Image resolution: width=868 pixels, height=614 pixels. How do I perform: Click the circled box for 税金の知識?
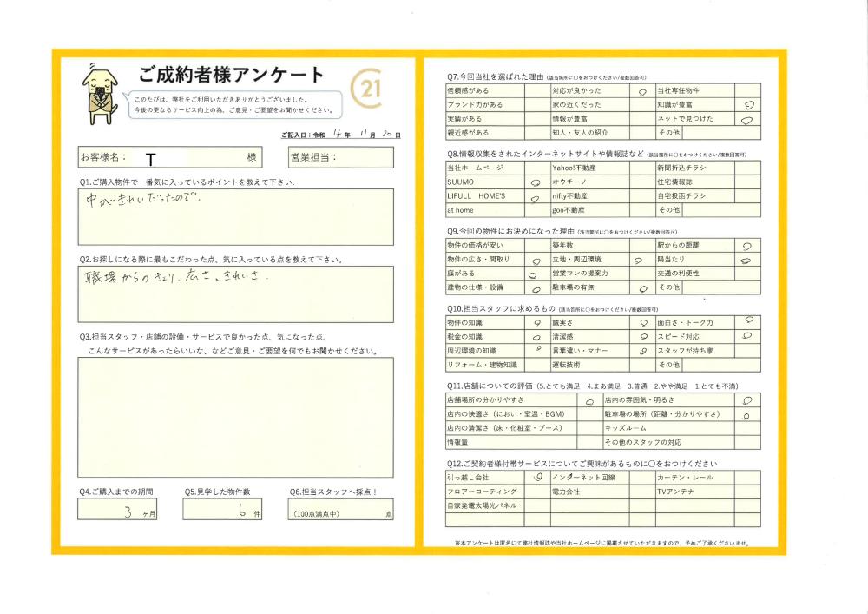537,337
